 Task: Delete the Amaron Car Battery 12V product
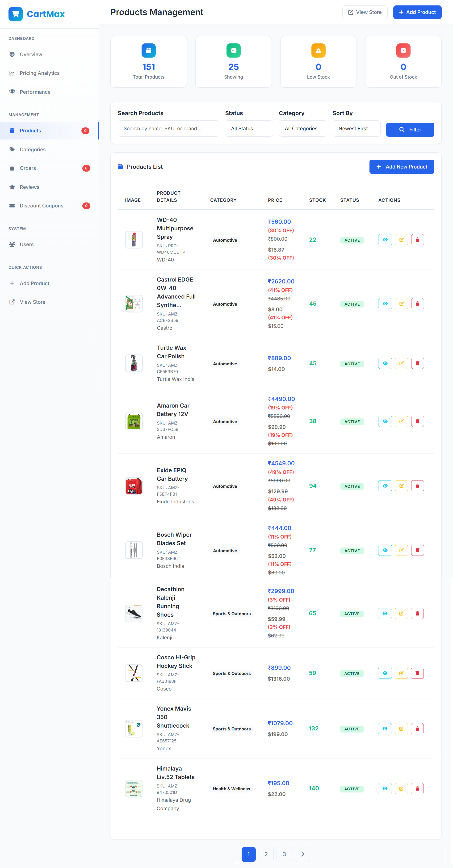click(x=417, y=421)
